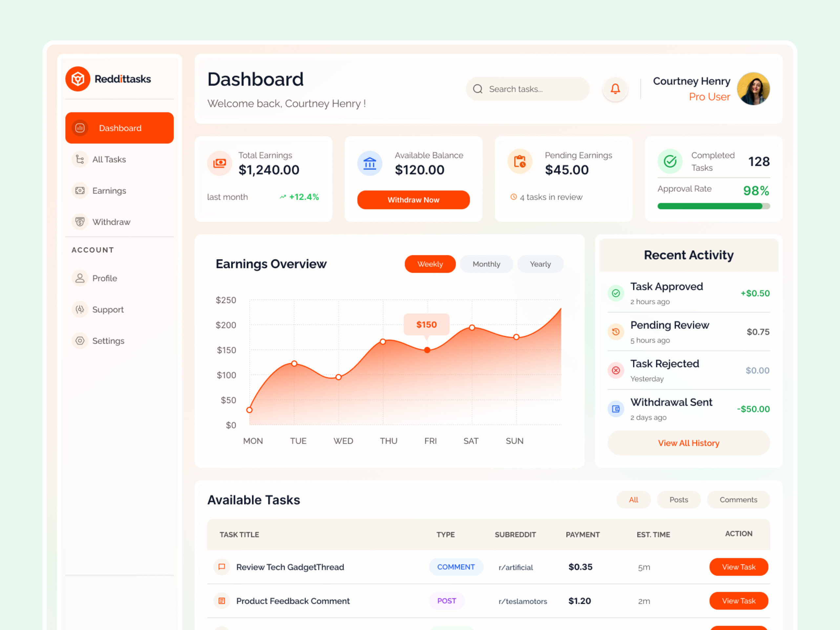
Task: Click the green Task Approved check icon
Action: coord(616,293)
